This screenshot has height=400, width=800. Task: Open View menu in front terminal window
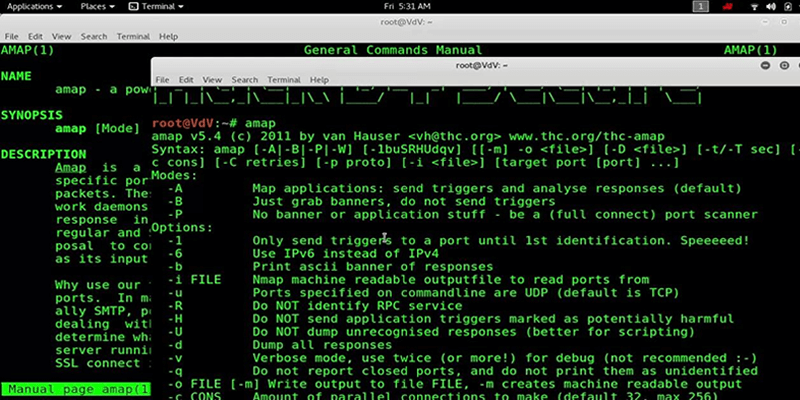(x=212, y=80)
